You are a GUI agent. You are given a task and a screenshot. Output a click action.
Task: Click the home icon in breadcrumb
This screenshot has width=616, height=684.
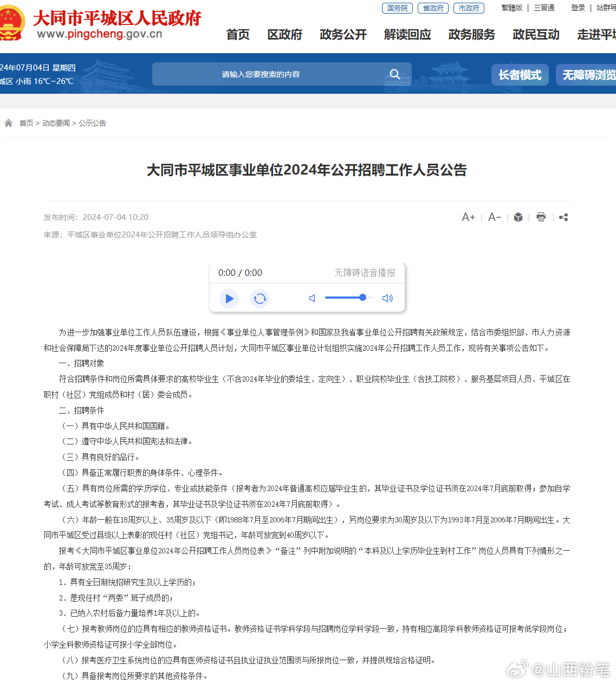(x=9, y=123)
